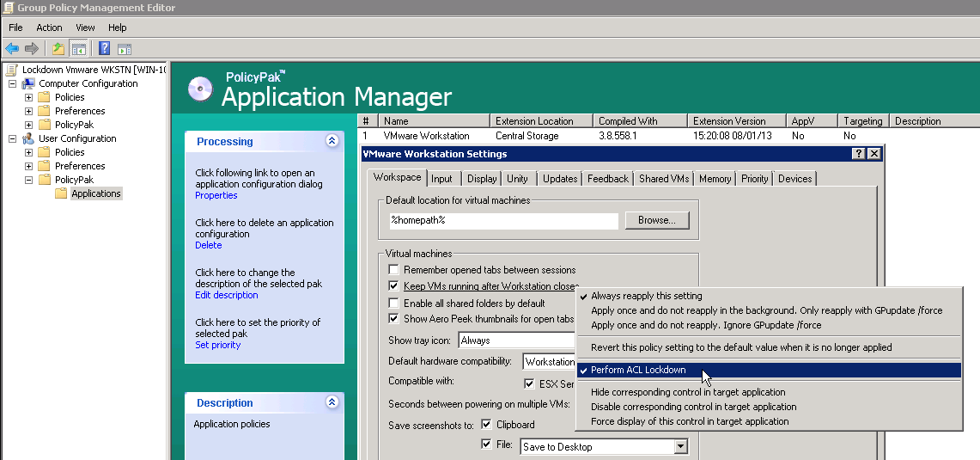Click the Back arrow toolbar icon

point(12,48)
